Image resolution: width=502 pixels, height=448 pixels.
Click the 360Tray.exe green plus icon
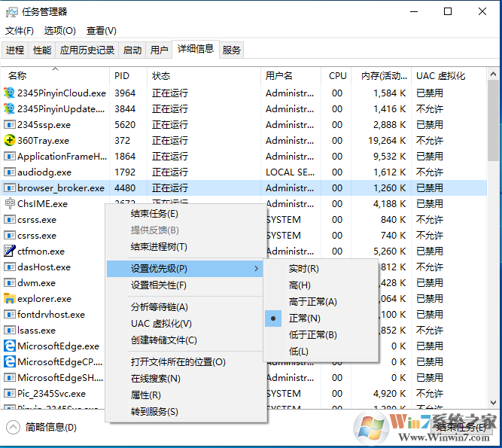[10, 140]
